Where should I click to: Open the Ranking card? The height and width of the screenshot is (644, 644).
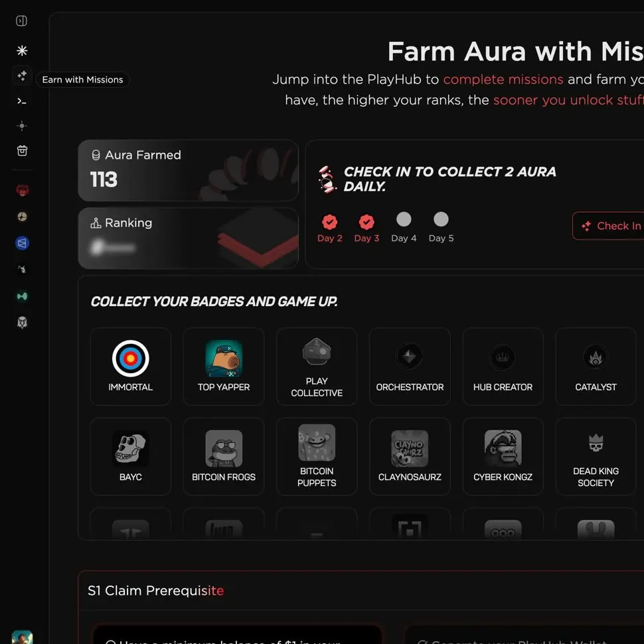[x=188, y=238]
